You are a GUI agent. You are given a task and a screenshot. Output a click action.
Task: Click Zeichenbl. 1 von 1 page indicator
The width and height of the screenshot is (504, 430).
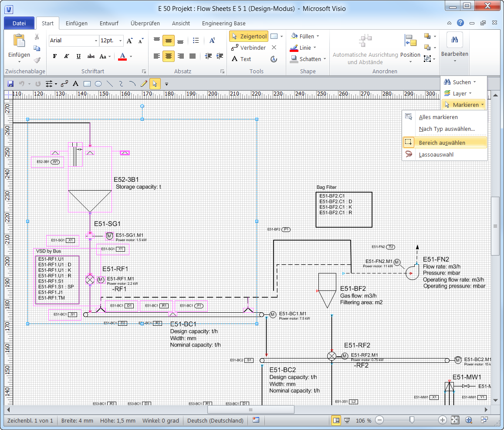pos(30,420)
